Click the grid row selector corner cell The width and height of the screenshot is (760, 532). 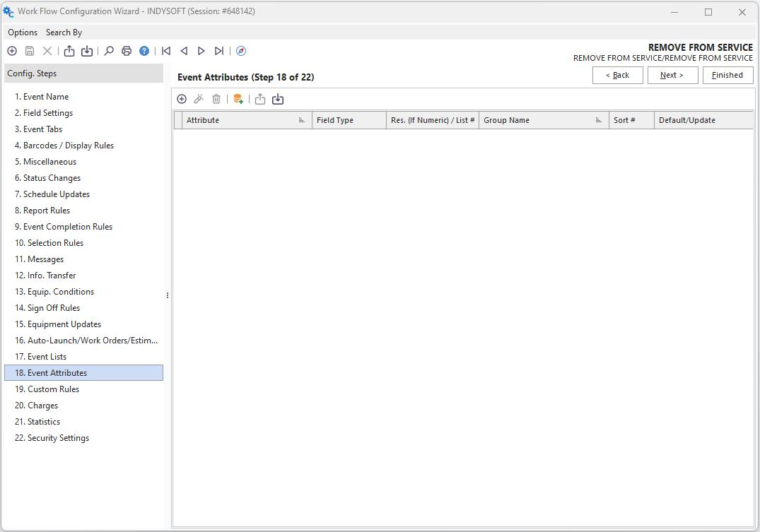[x=178, y=120]
